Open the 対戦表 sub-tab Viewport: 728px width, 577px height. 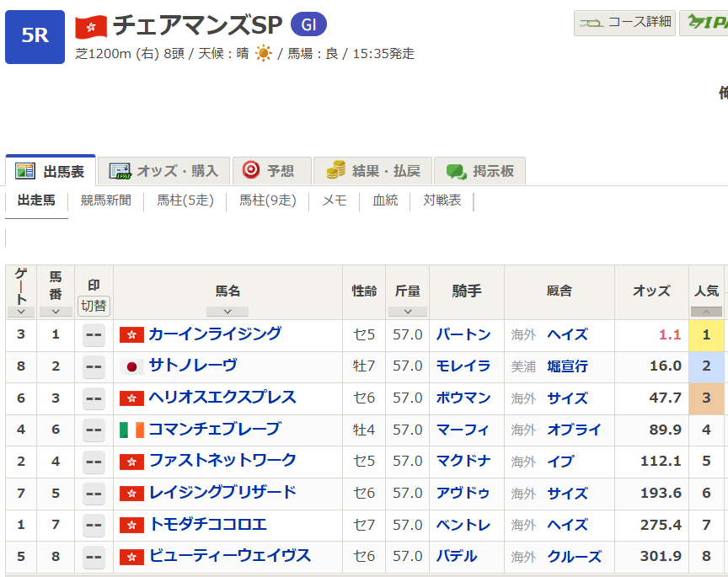click(x=442, y=200)
